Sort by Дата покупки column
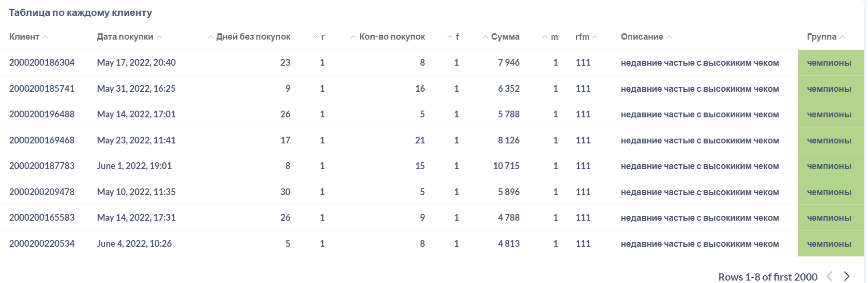 click(x=125, y=37)
